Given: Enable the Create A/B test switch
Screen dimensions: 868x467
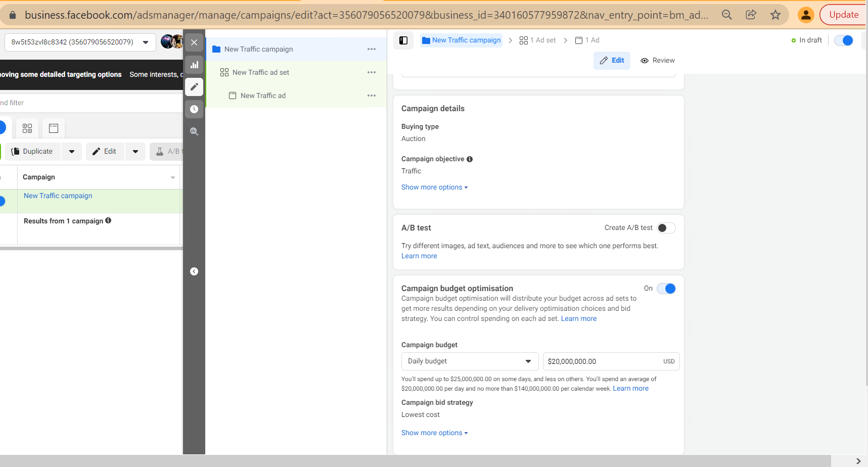Looking at the screenshot, I should tap(666, 228).
